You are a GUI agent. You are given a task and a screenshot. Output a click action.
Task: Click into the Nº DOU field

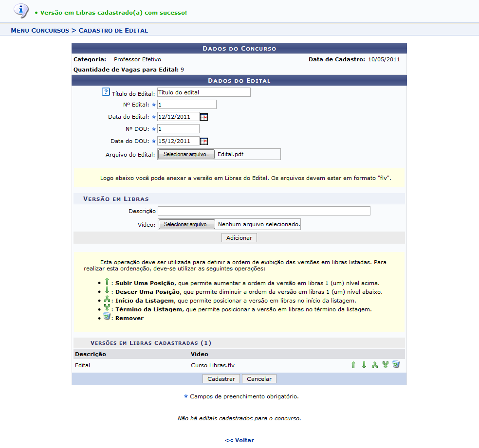pyautogui.click(x=178, y=129)
